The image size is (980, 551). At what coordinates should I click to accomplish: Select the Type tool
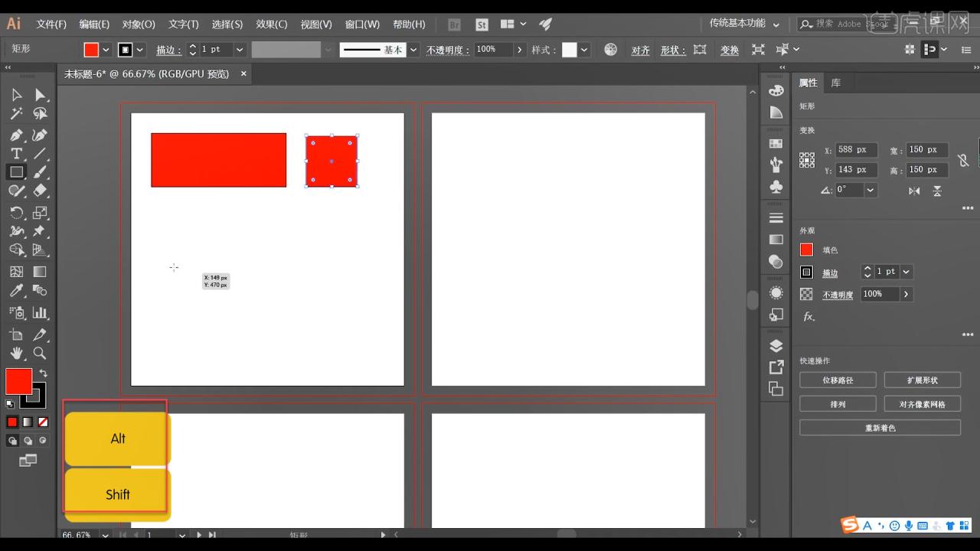click(16, 153)
